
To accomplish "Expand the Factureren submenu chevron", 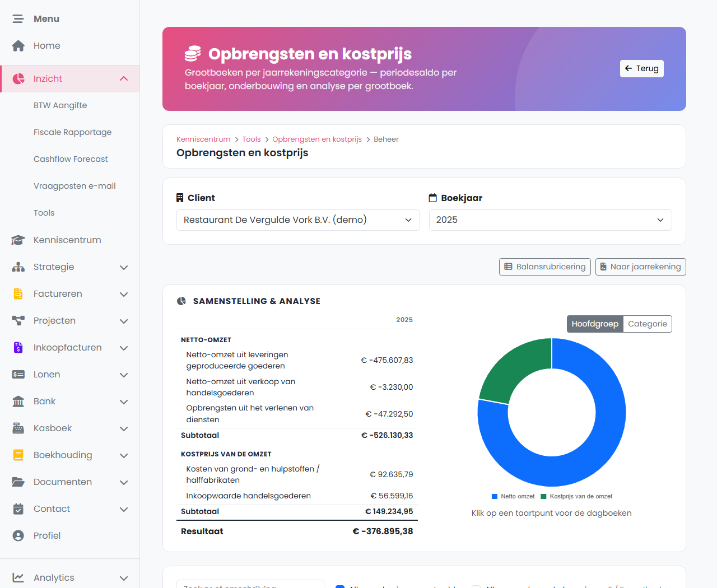I will tap(124, 295).
